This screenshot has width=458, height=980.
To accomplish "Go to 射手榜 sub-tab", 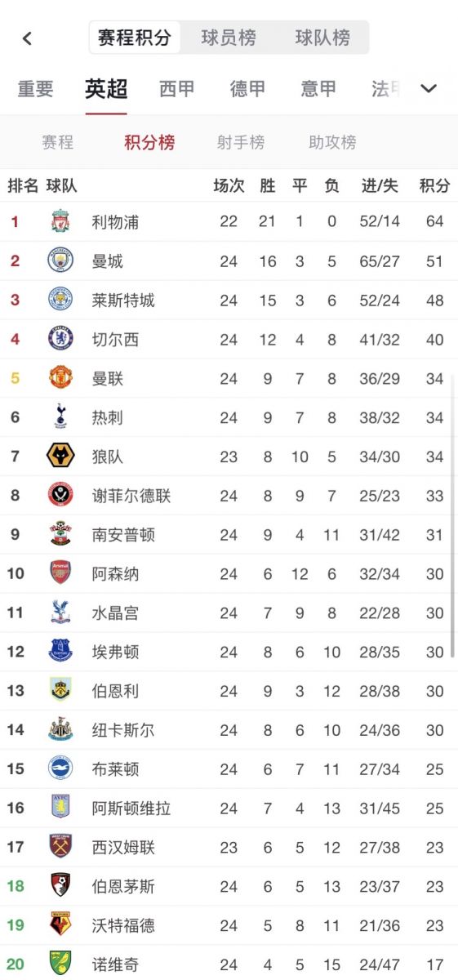I will [241, 142].
